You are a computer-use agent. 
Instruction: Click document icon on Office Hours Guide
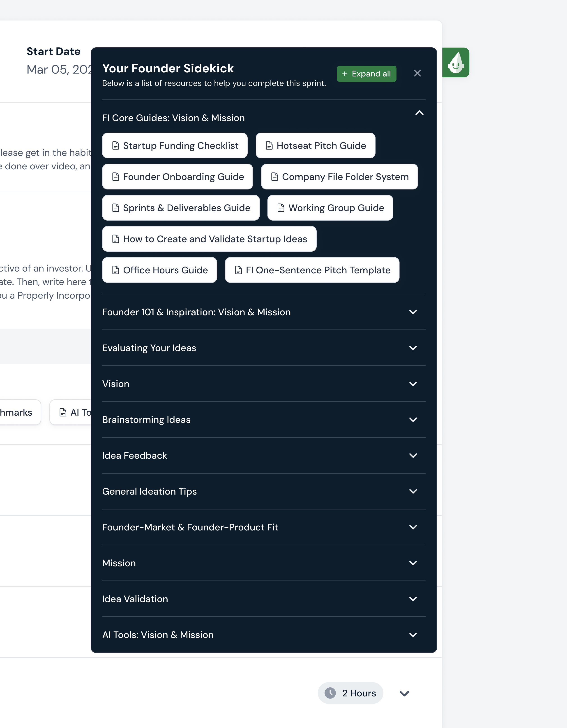pyautogui.click(x=115, y=270)
